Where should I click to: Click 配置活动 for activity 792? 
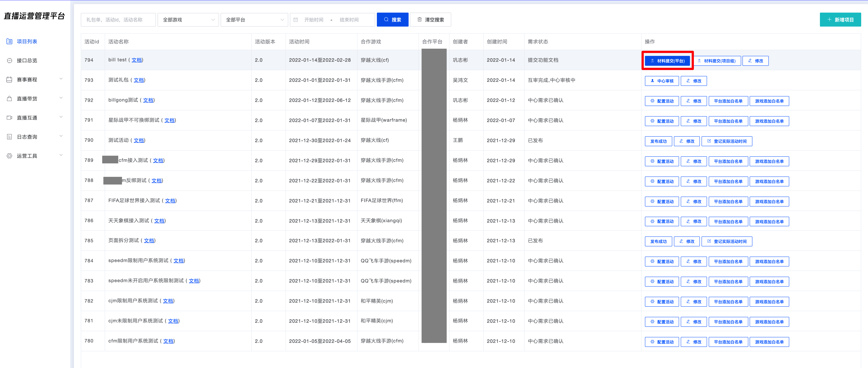click(662, 101)
